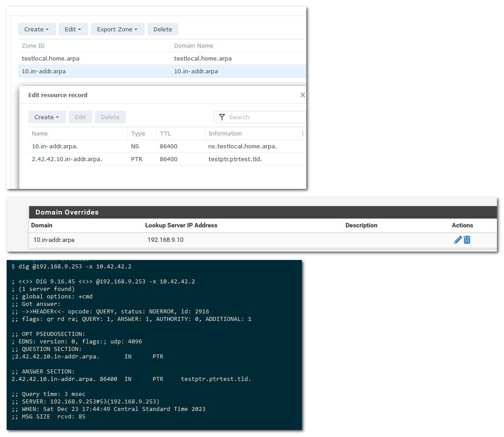504x437 pixels.
Task: Click the Description column header
Action: coord(361,226)
